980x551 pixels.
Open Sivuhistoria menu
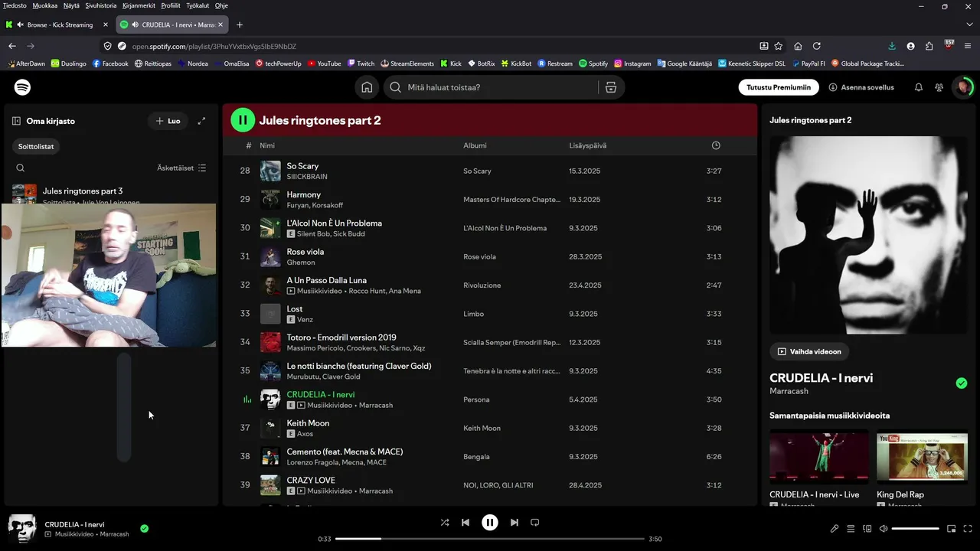coord(101,5)
